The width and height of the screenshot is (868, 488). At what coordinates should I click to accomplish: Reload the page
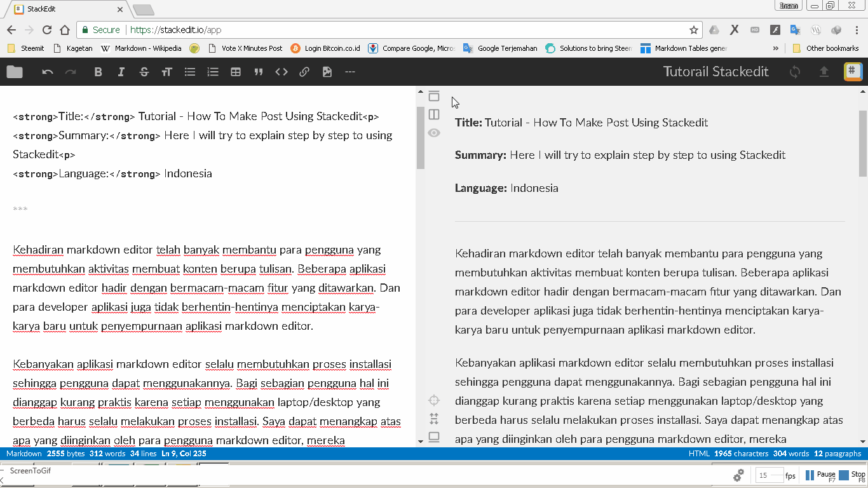47,30
